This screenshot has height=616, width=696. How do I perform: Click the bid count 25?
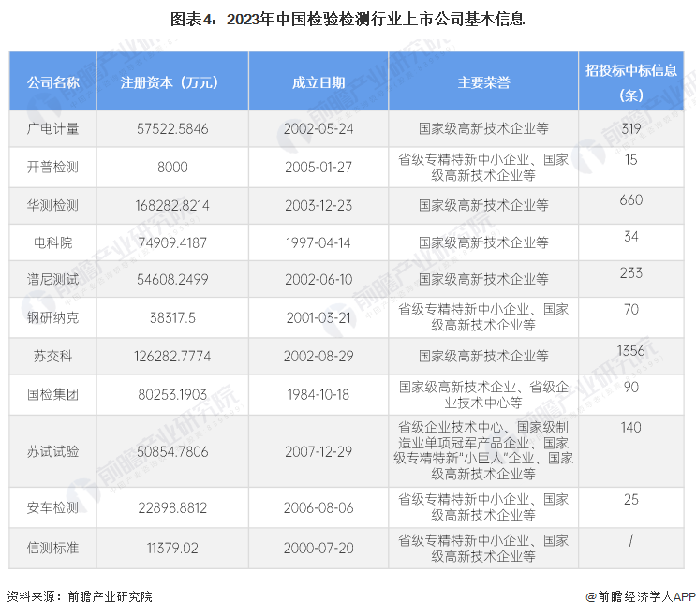630,499
